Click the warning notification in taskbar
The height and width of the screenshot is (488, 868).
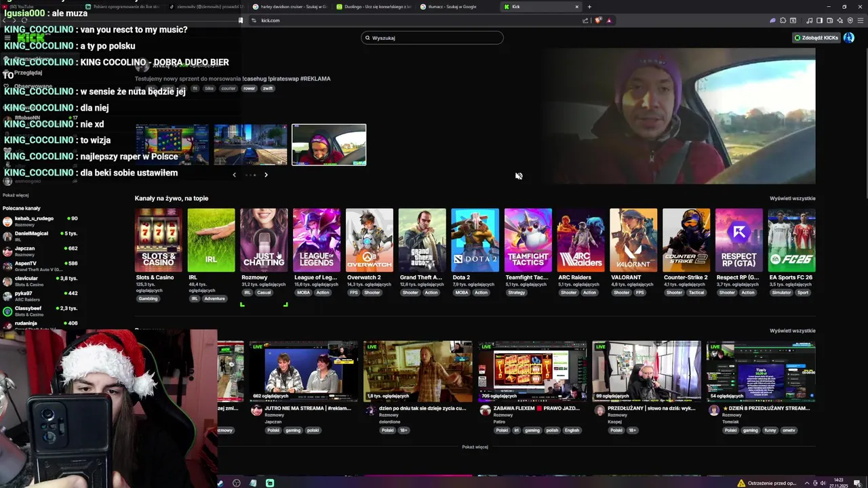click(x=767, y=483)
